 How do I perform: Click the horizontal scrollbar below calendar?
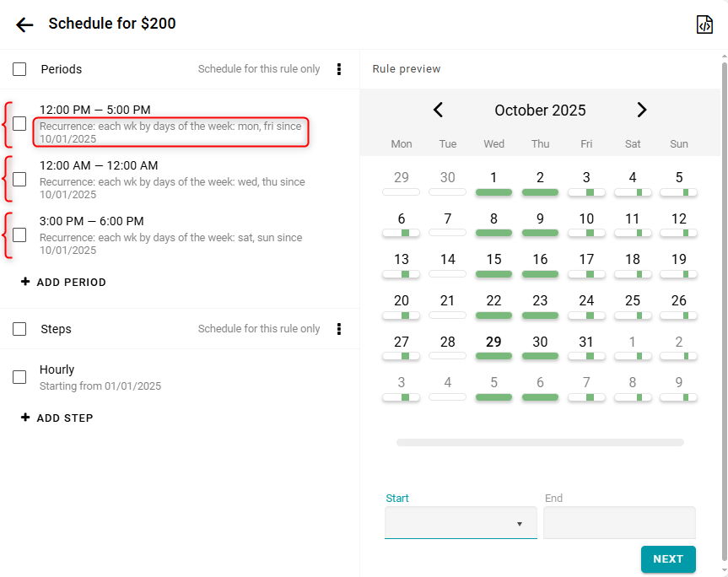540,442
